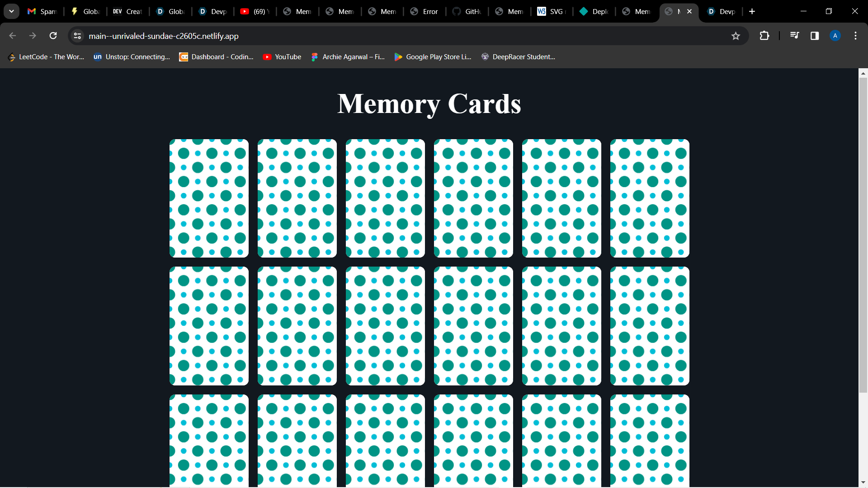The image size is (868, 488).
Task: Flip the fourth card in the top row
Action: click(473, 198)
